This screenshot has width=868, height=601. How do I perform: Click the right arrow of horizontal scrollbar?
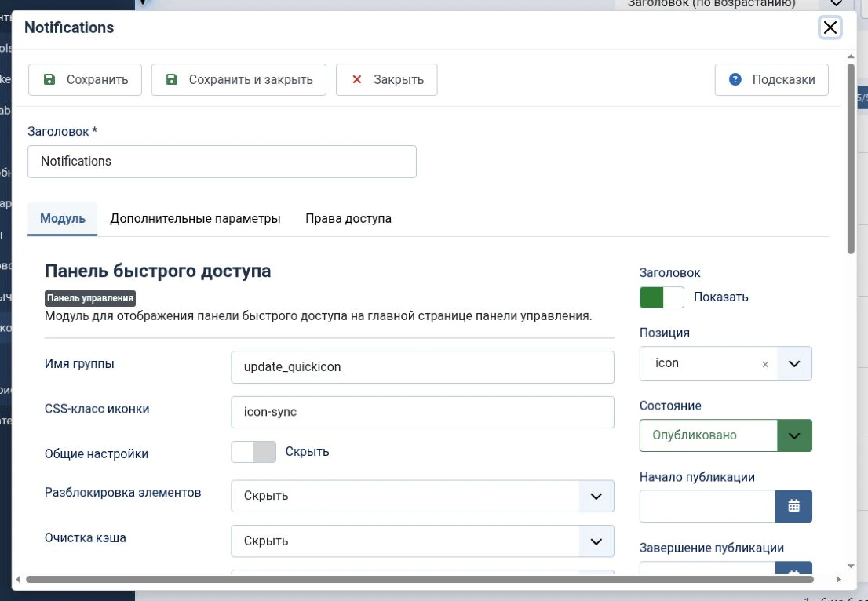tap(838, 579)
